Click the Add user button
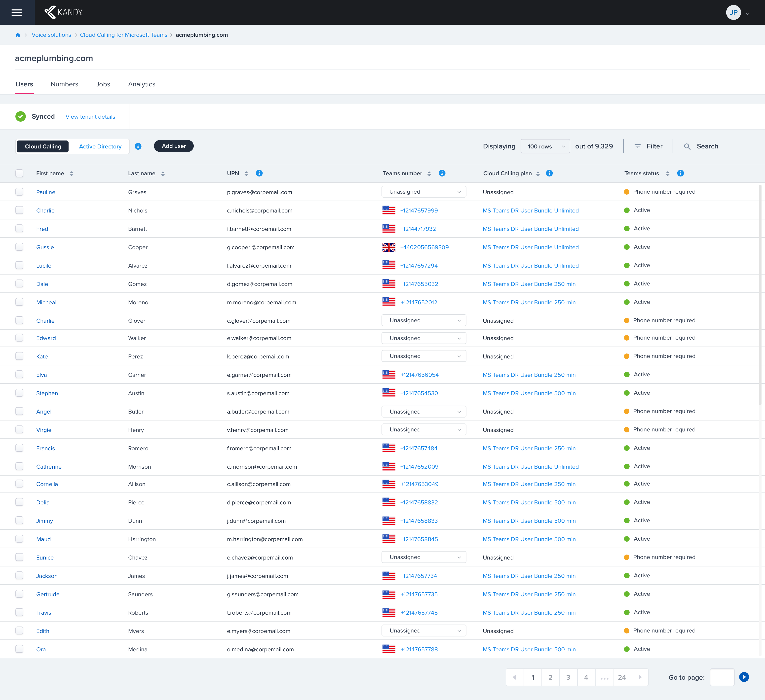Screen dimensions: 765x700 point(174,146)
